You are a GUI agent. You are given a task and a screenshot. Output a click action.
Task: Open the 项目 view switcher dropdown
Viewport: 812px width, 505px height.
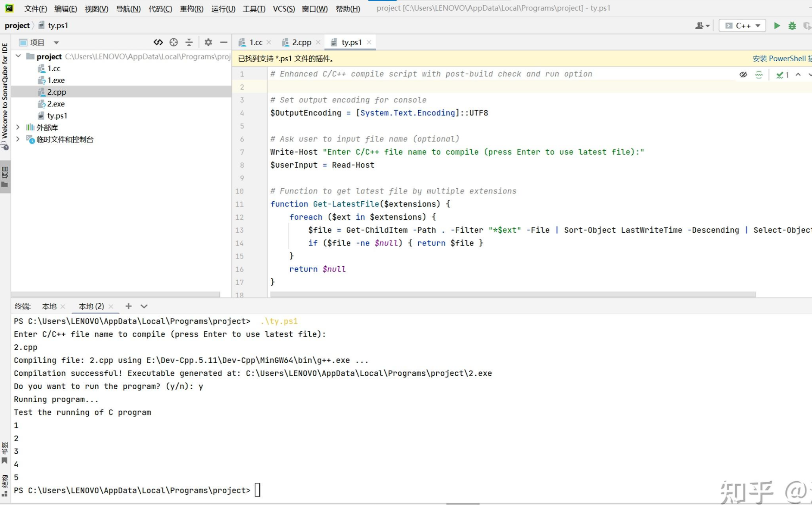click(x=56, y=42)
